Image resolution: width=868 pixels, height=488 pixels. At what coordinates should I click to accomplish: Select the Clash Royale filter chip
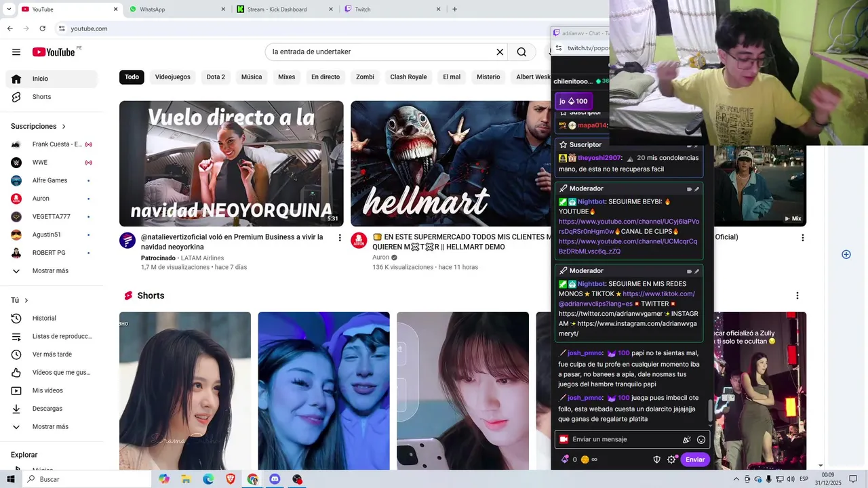point(408,77)
